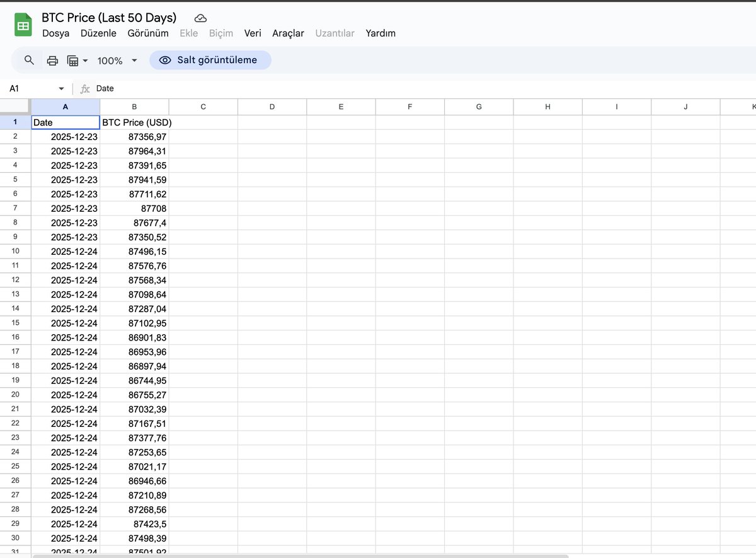
Task: Select column I header
Action: pyautogui.click(x=617, y=107)
